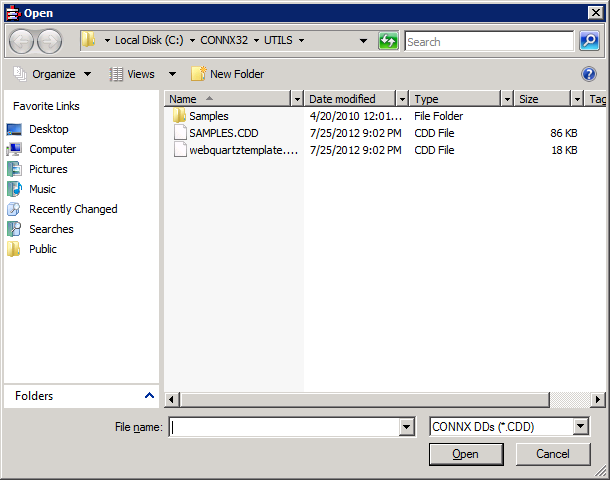Open Recently Changed favorite link
Screen dimensions: 610x480
72,209
